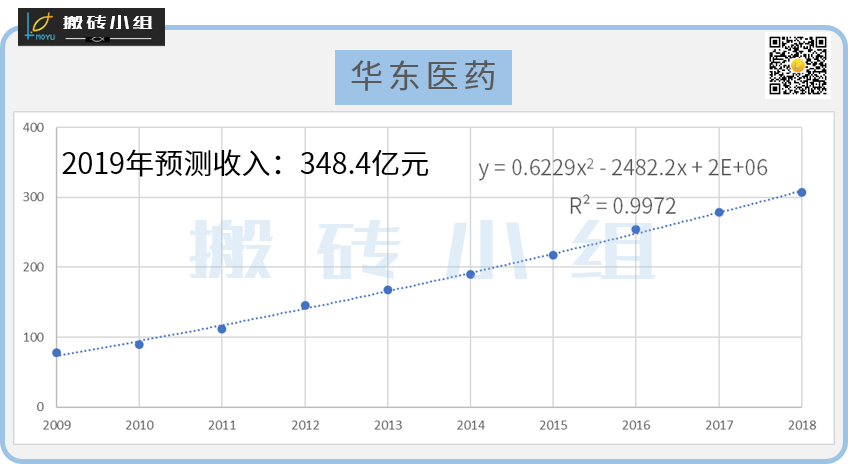Click the 100 y-axis label
Image resolution: width=848 pixels, height=464 pixels.
click(33, 337)
